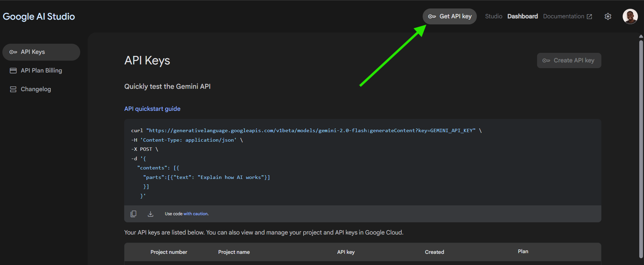
Task: Click the Plan column header
Action: tap(523, 251)
